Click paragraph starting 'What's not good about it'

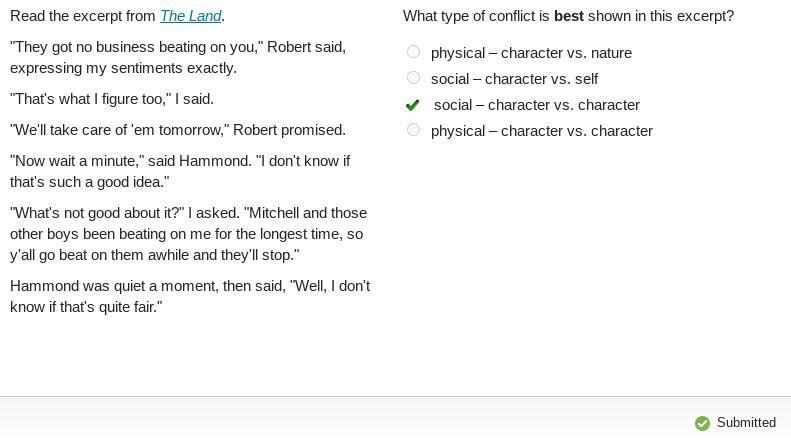coord(189,234)
